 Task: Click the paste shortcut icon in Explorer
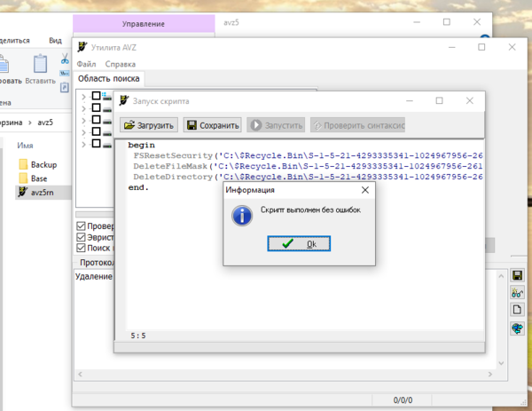coord(65,88)
